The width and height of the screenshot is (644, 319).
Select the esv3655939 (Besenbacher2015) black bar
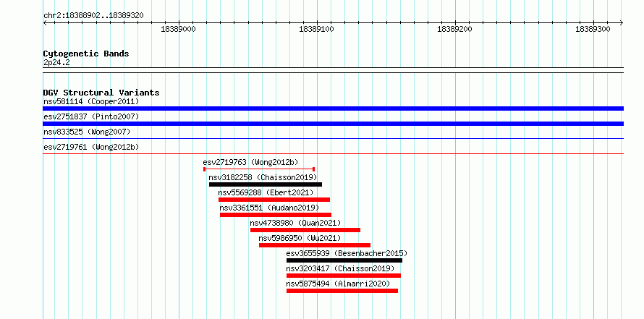[344, 260]
